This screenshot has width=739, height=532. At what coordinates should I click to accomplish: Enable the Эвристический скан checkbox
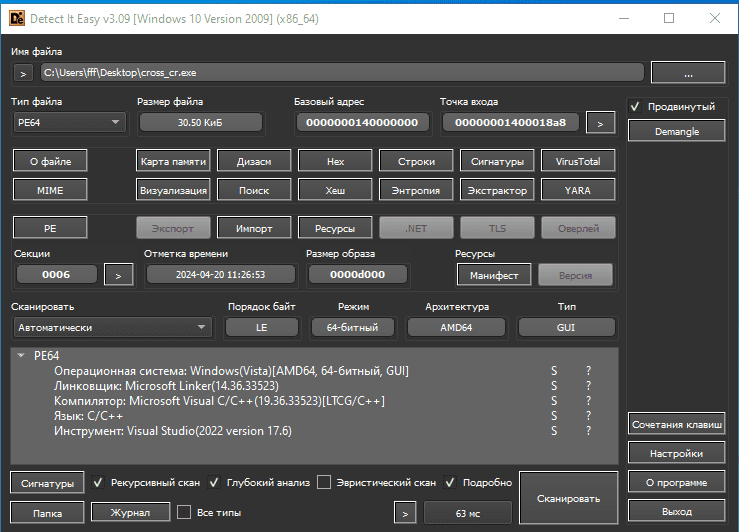324,483
